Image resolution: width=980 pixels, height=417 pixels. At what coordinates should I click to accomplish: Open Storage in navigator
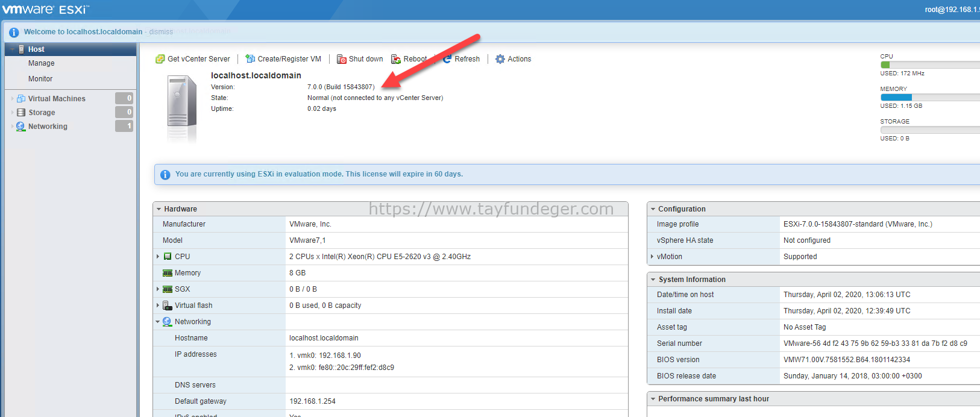point(42,113)
